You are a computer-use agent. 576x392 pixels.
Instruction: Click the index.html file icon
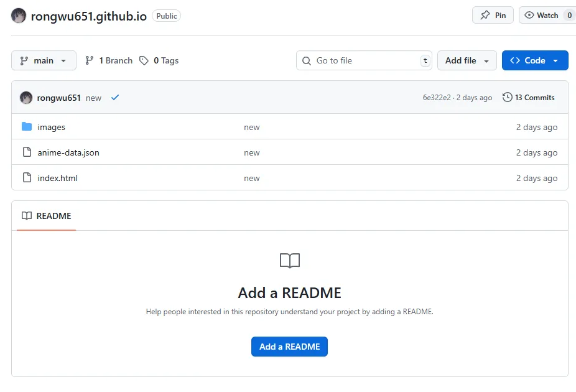(27, 178)
